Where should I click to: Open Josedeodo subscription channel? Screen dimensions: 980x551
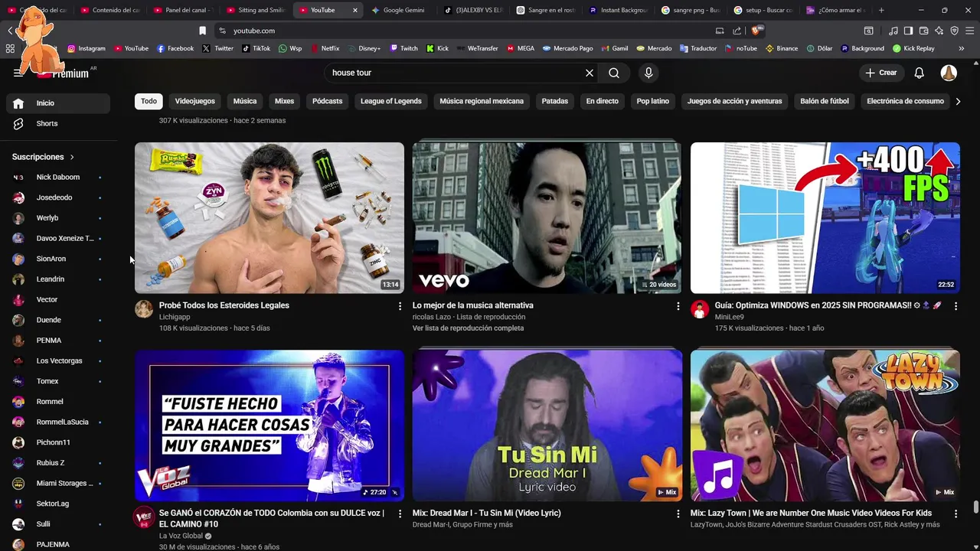pos(58,197)
